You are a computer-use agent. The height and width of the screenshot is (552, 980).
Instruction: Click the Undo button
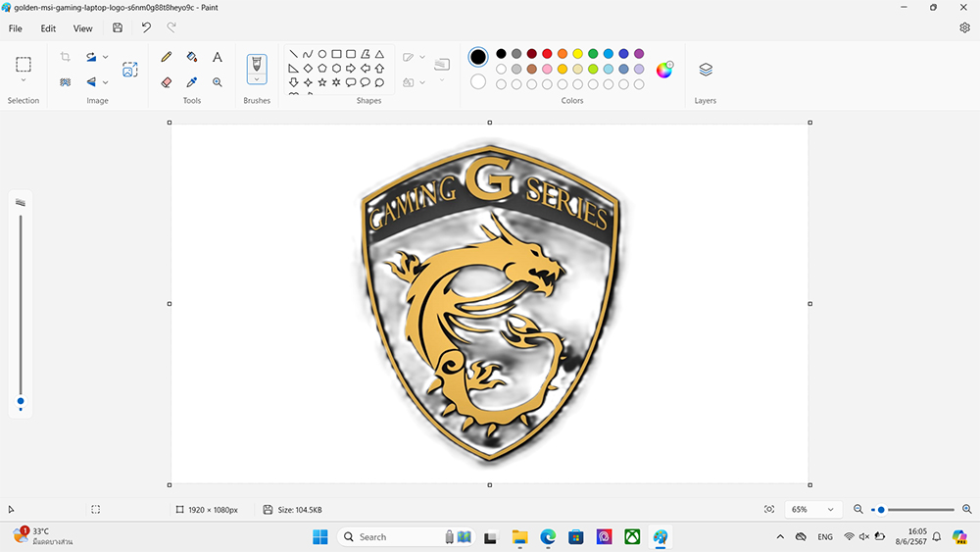146,28
